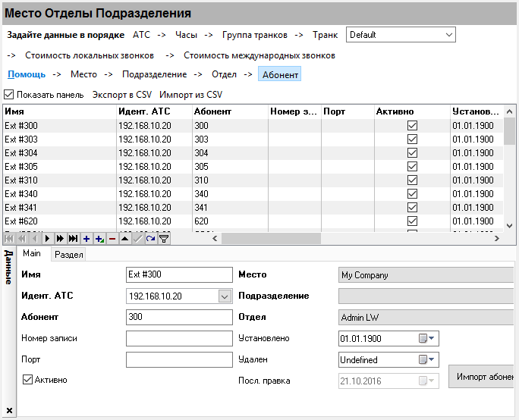The width and height of the screenshot is (519, 420).
Task: Click plus icon with green corner
Action: click(x=99, y=239)
